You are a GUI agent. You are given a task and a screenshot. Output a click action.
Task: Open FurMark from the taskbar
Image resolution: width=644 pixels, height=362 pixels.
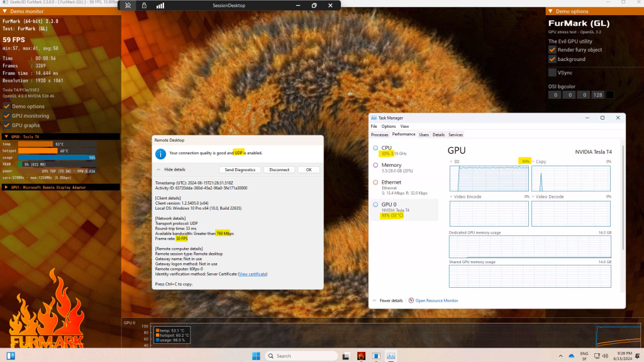click(x=361, y=356)
